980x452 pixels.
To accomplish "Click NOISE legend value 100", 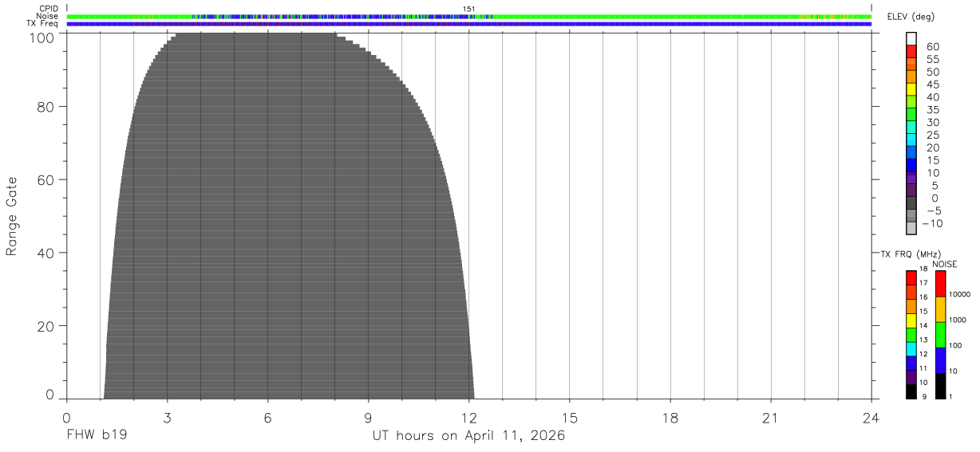I will (956, 346).
